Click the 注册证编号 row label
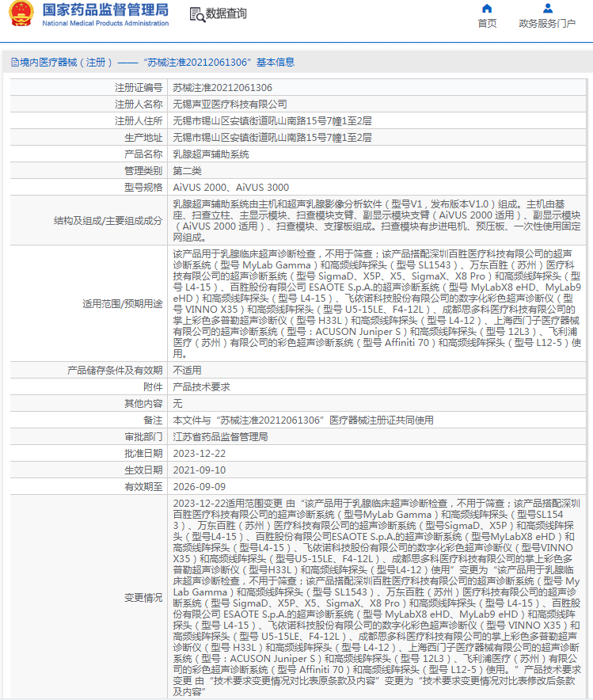This screenshot has height=700, width=593. click(x=139, y=88)
